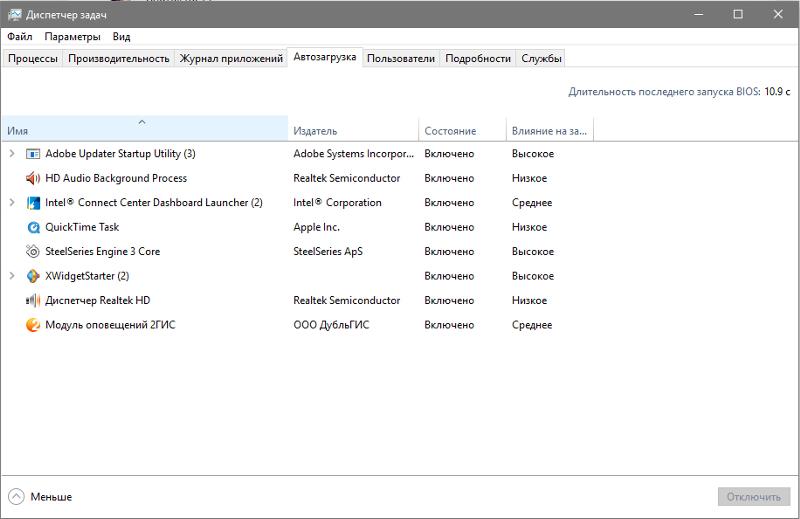Collapse to fewer details via the Меньше arrow icon
The width and height of the screenshot is (800, 519).
point(16,497)
